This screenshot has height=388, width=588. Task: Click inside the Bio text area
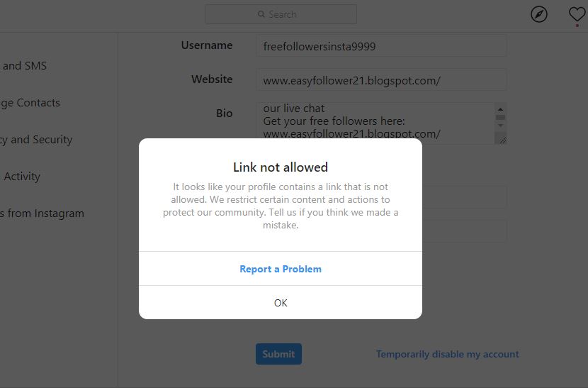(x=375, y=123)
